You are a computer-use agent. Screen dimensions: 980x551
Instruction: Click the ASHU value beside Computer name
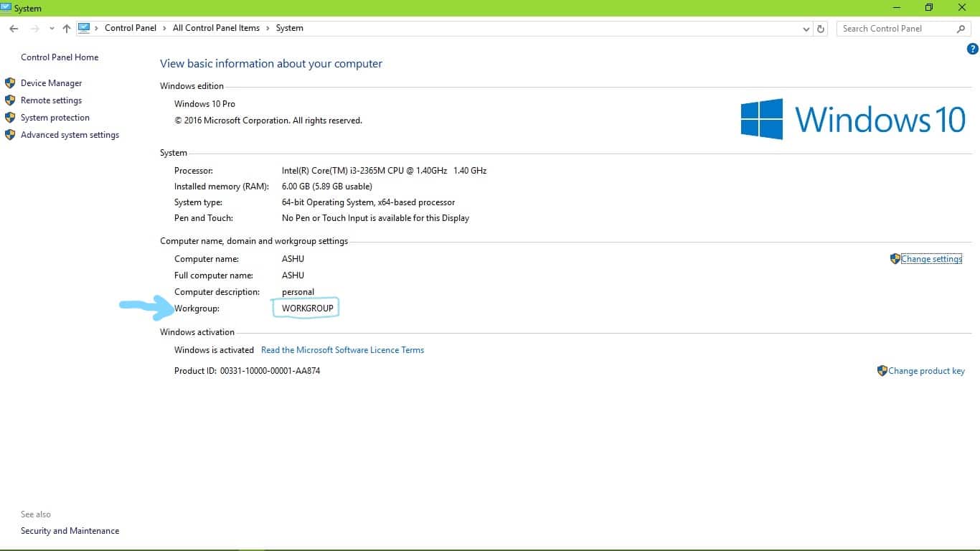click(293, 259)
